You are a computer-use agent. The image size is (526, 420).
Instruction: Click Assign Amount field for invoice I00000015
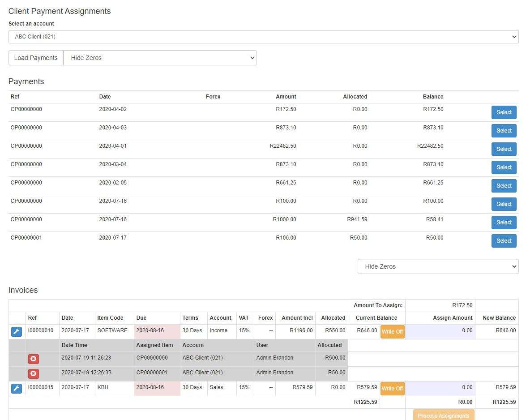(x=440, y=388)
